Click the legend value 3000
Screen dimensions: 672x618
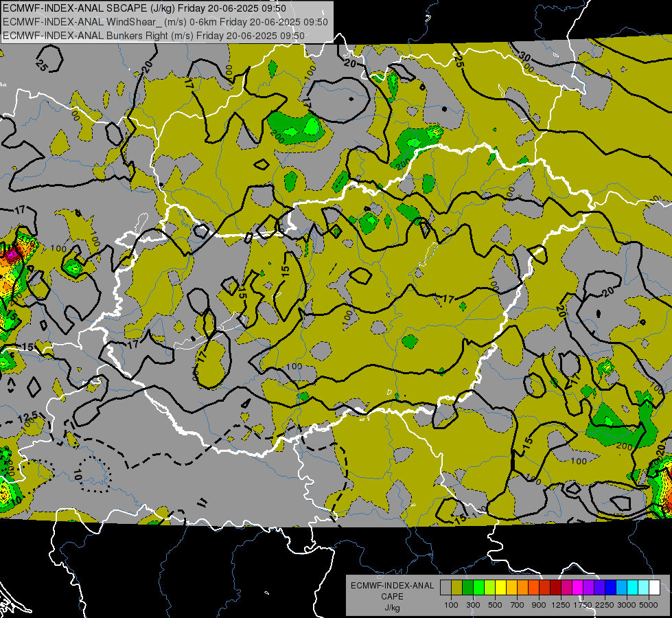(x=627, y=605)
